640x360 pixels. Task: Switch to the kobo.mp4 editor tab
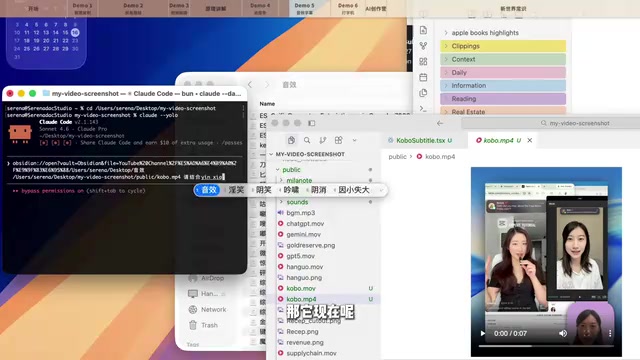click(498, 140)
